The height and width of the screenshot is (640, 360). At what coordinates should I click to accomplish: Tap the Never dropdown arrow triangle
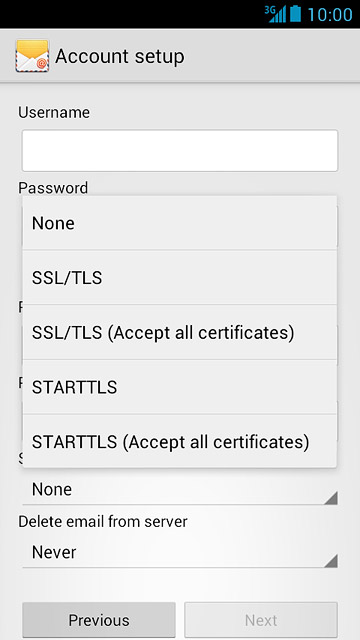331,561
